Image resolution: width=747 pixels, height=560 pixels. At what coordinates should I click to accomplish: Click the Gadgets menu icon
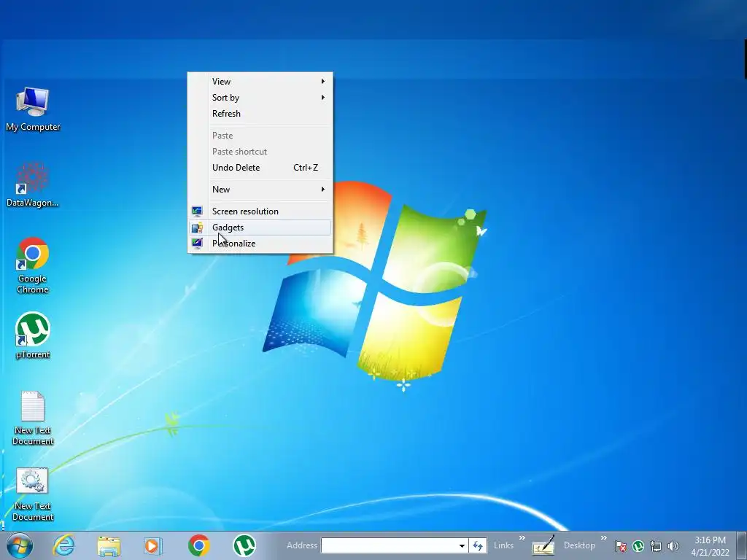[x=197, y=227]
